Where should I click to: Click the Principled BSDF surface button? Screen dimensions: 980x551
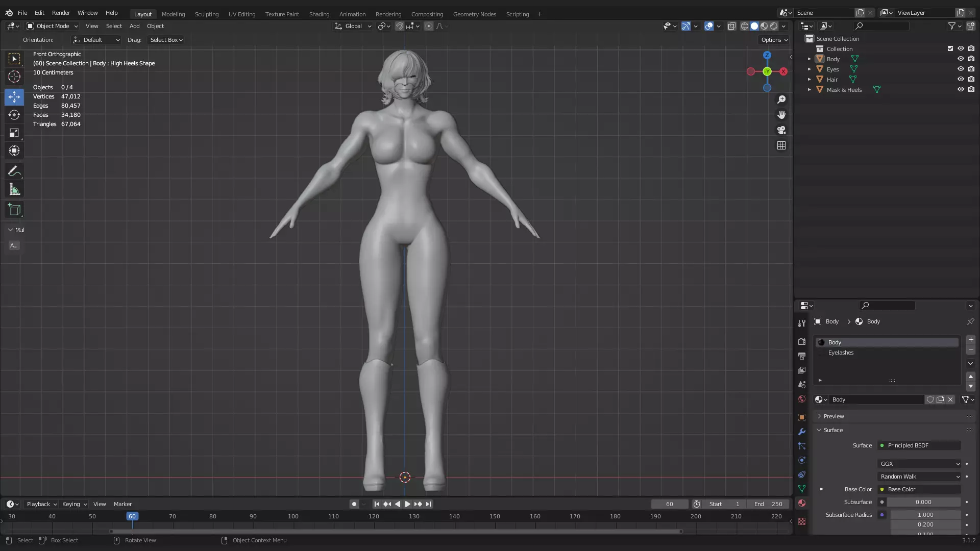(919, 445)
